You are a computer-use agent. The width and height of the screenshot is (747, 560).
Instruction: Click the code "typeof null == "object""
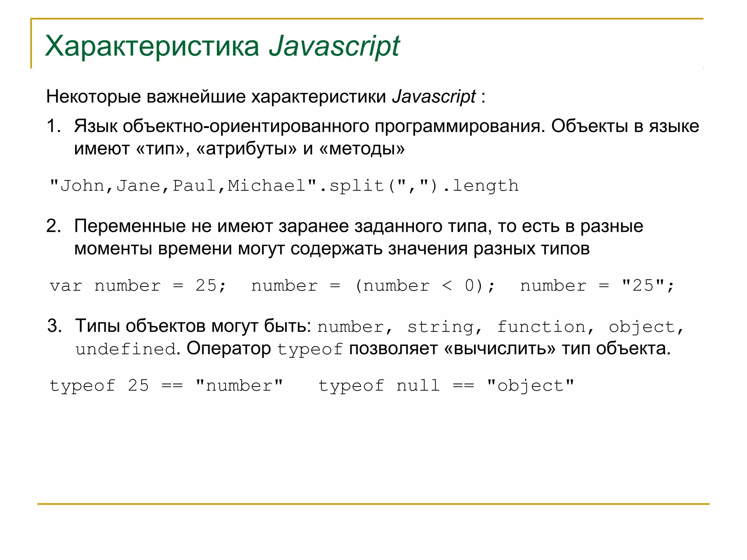[446, 386]
